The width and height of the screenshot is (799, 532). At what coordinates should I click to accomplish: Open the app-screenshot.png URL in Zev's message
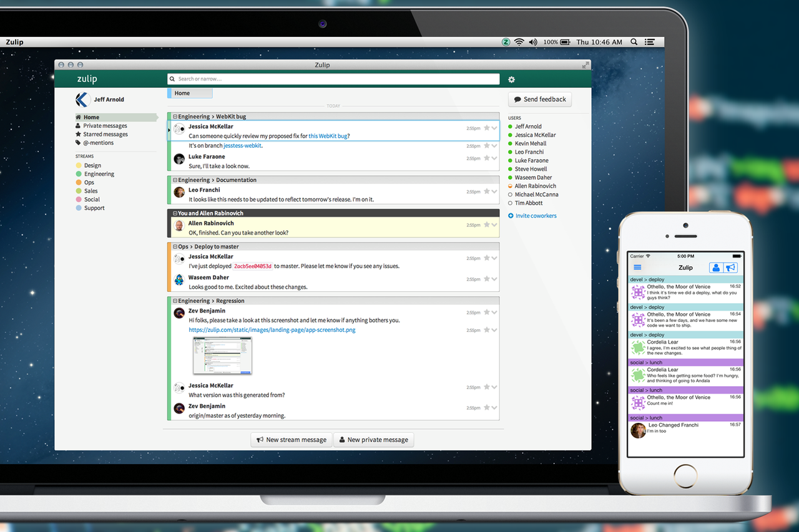click(x=272, y=330)
